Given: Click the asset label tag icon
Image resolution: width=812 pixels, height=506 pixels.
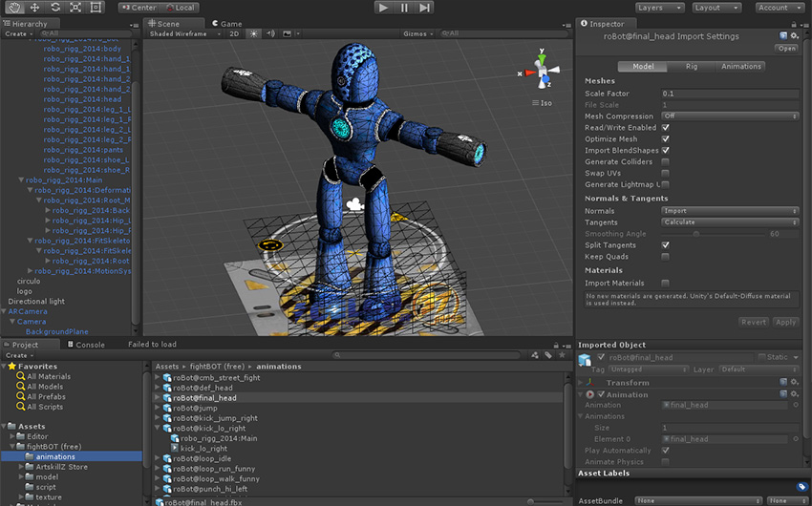Looking at the screenshot, I should pyautogui.click(x=802, y=486).
